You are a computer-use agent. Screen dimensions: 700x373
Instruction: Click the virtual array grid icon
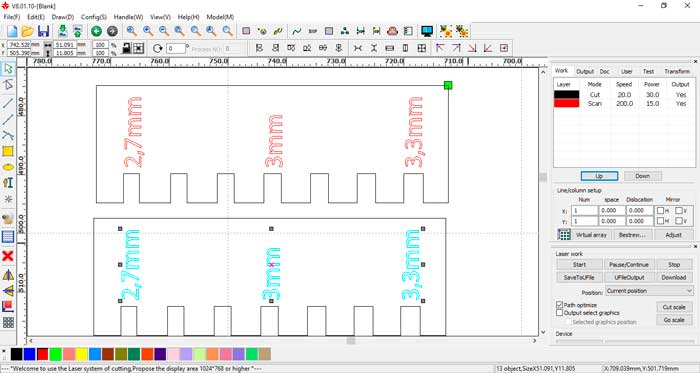tap(564, 235)
